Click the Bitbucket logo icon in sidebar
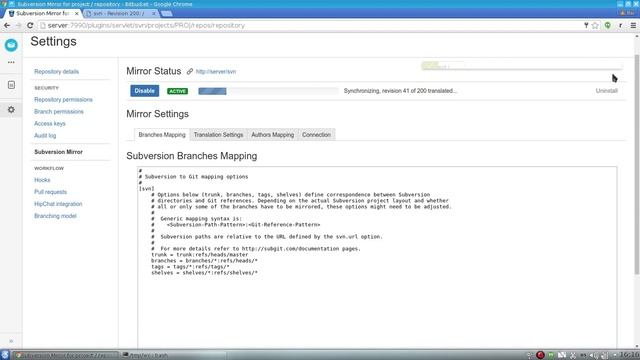 (x=11, y=45)
